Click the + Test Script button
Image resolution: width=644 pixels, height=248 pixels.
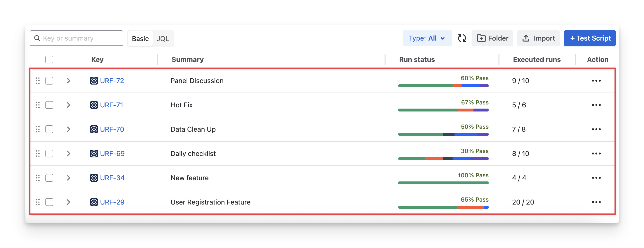coord(590,38)
